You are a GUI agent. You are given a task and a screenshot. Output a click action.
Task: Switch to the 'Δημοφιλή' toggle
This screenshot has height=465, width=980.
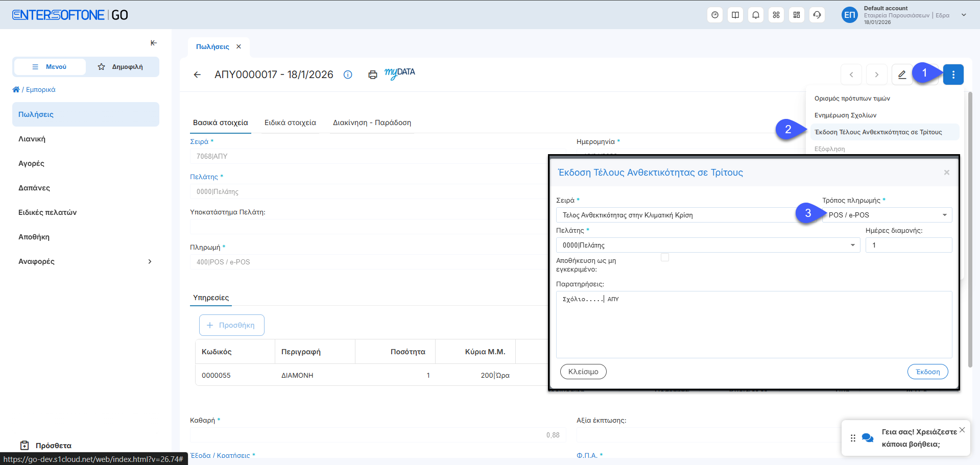pos(122,67)
